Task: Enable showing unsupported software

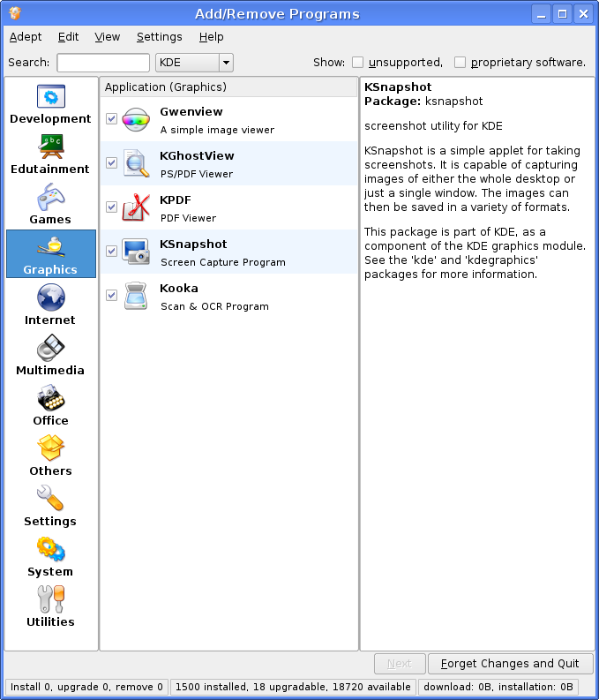Action: click(x=357, y=63)
